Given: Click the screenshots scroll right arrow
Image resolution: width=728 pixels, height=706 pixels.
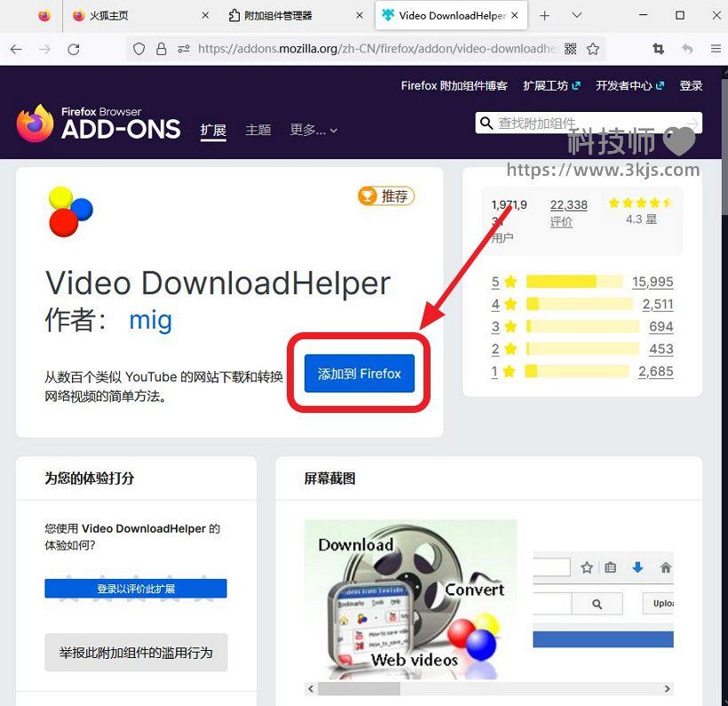Looking at the screenshot, I should coord(667,689).
